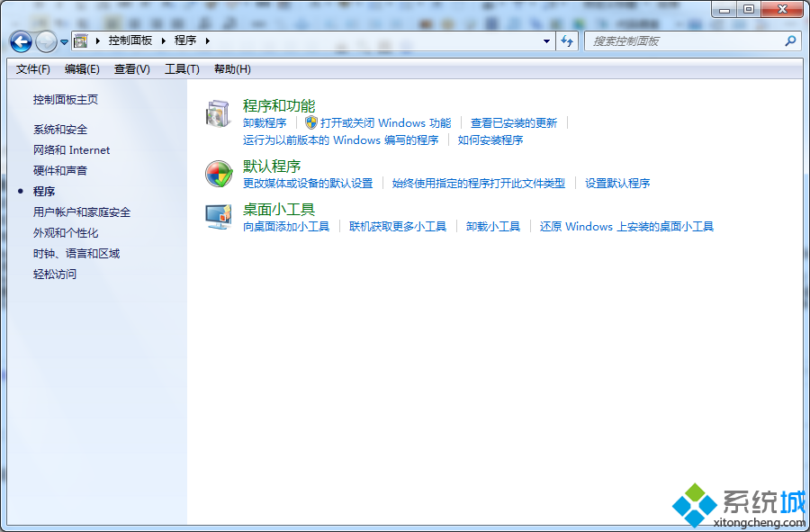Open the 编辑(E) menu
This screenshot has width=810, height=532.
click(82, 69)
